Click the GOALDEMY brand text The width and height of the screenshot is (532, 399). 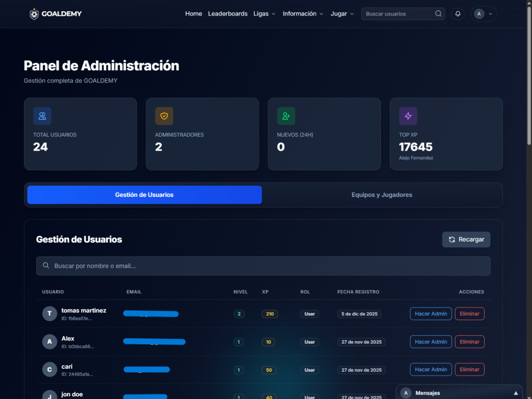tap(61, 14)
